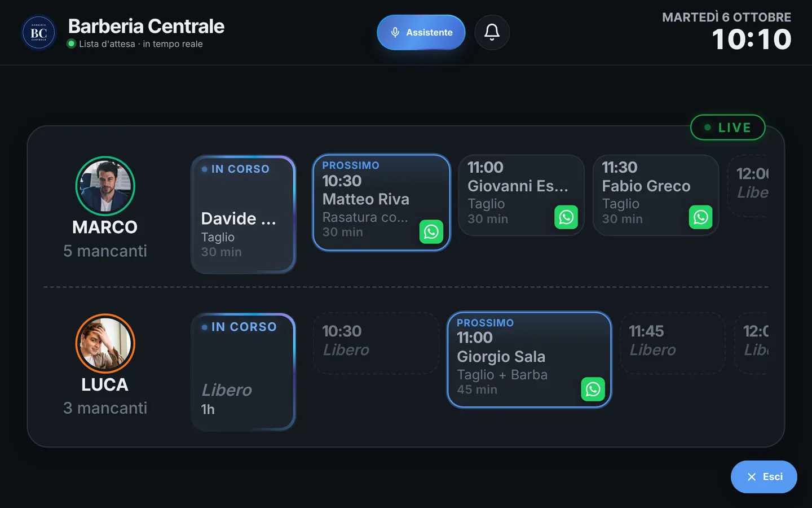Open WhatsApp chat for Giovanni's 11:00 slot
The height and width of the screenshot is (508, 812).
tap(566, 217)
